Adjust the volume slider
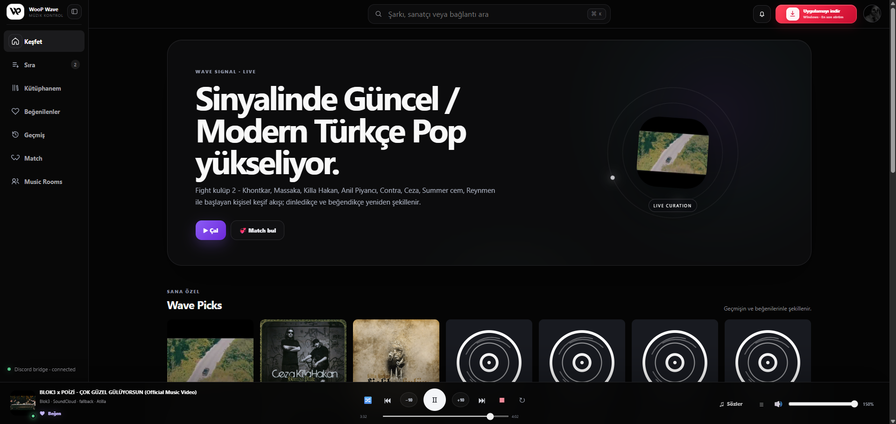Image resolution: width=896 pixels, height=424 pixels. [823, 404]
